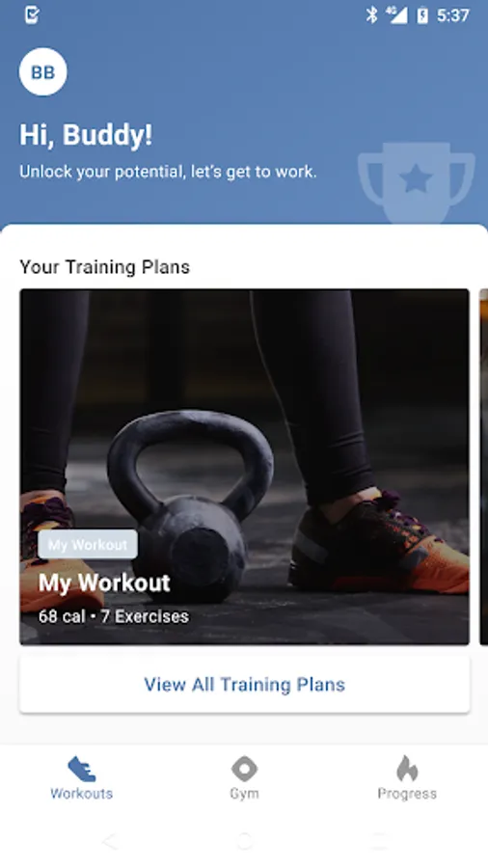Image resolution: width=488 pixels, height=868 pixels.
Task: Open the Gym diamond icon
Action: point(244,769)
